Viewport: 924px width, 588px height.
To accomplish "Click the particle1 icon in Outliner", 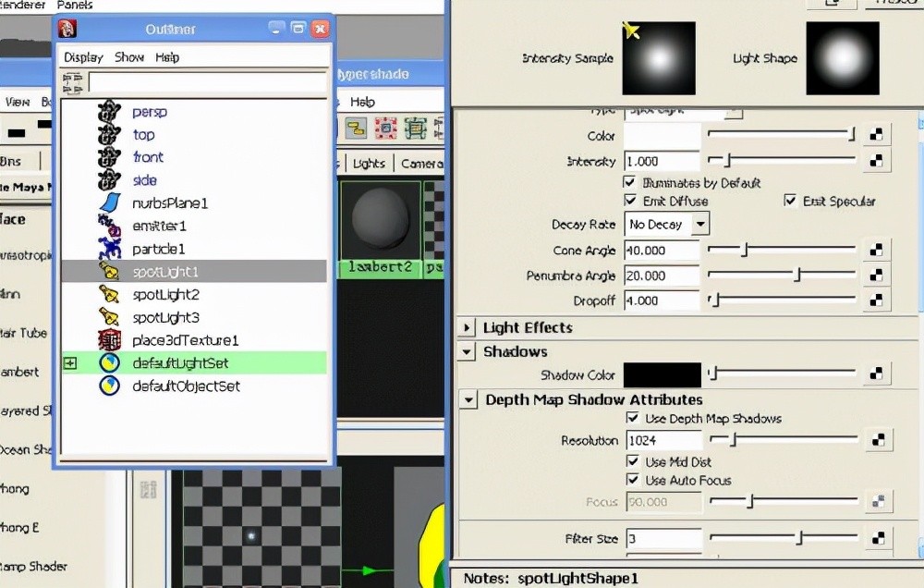I will tap(110, 249).
